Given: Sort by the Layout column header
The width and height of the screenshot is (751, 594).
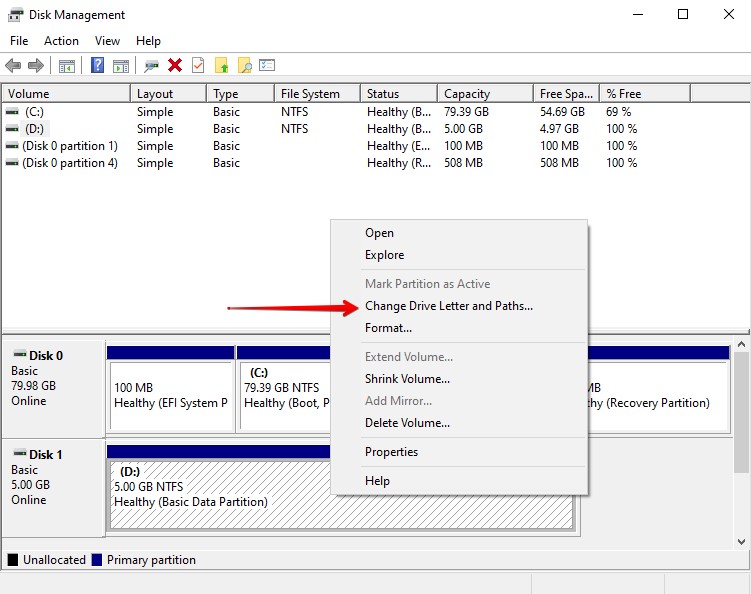Looking at the screenshot, I should click(x=169, y=93).
